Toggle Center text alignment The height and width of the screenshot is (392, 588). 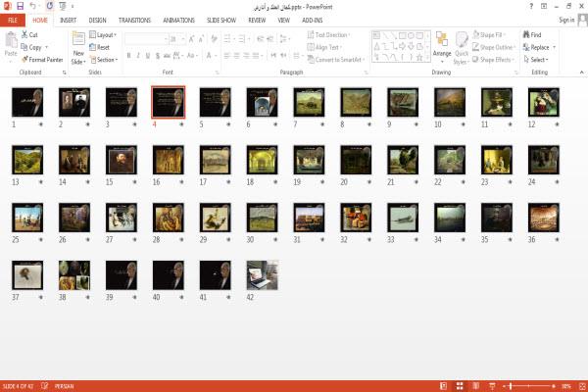(x=236, y=56)
